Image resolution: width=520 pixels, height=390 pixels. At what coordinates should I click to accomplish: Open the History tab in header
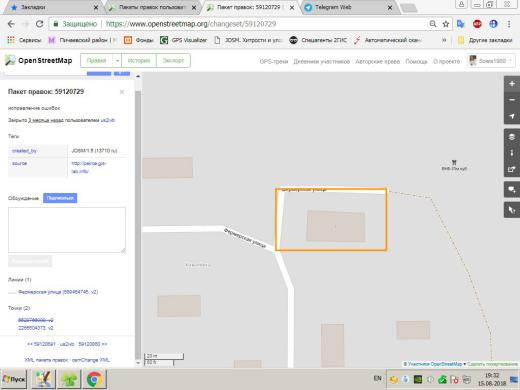click(139, 61)
